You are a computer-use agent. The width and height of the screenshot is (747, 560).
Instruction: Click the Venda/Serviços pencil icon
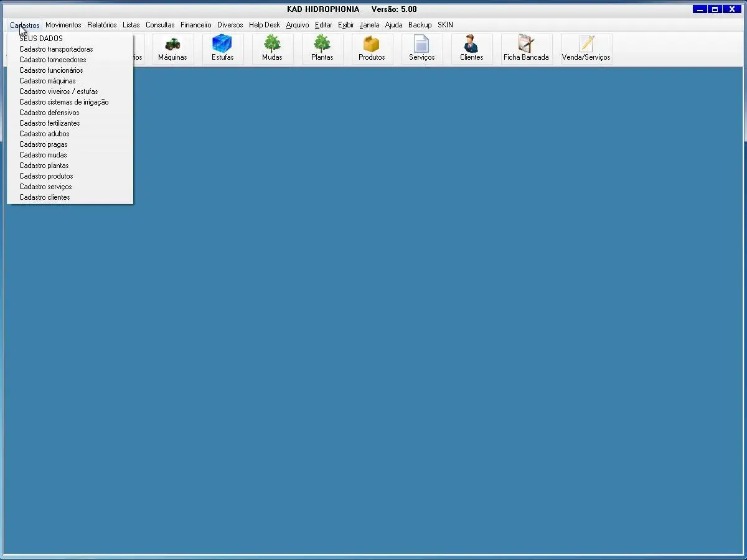click(x=586, y=45)
